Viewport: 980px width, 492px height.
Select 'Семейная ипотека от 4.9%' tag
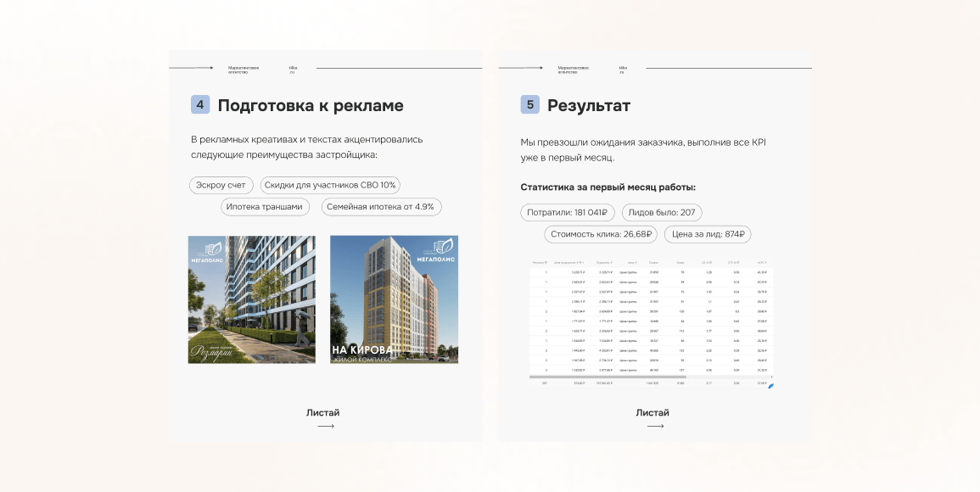(381, 207)
